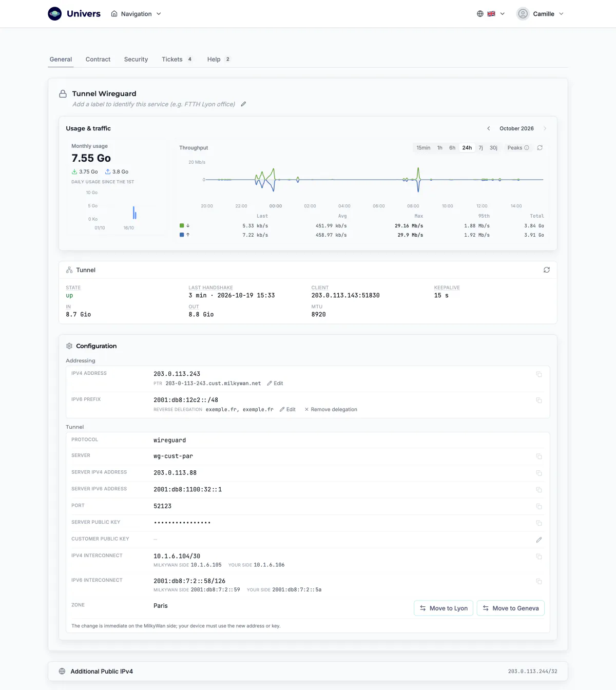The image size is (616, 690).
Task: Select the 1h throughput range
Action: [x=440, y=148]
